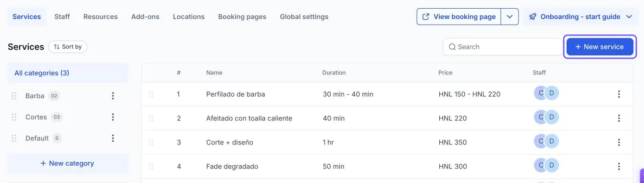
Task: Click the Cortes category drag handle
Action: point(14,117)
